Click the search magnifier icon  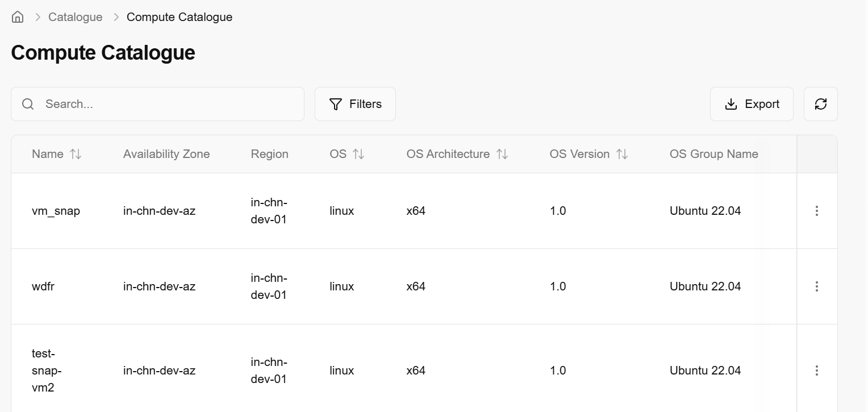[x=28, y=104]
